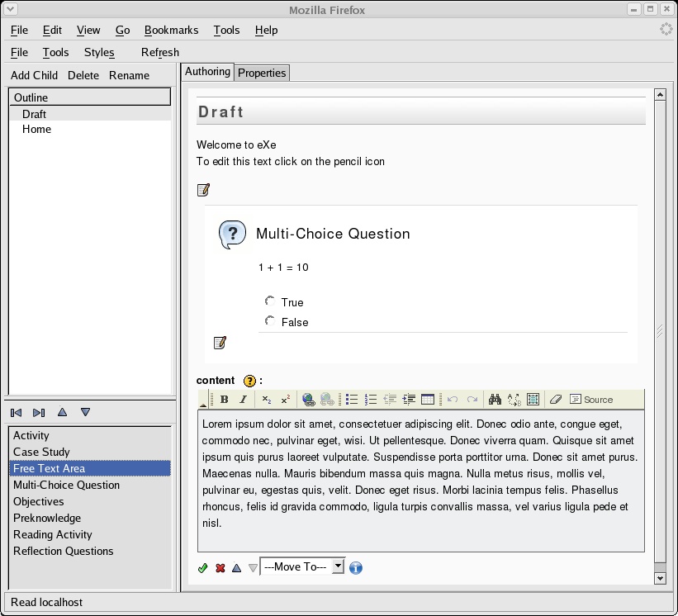Open the Help menu

[x=266, y=31]
